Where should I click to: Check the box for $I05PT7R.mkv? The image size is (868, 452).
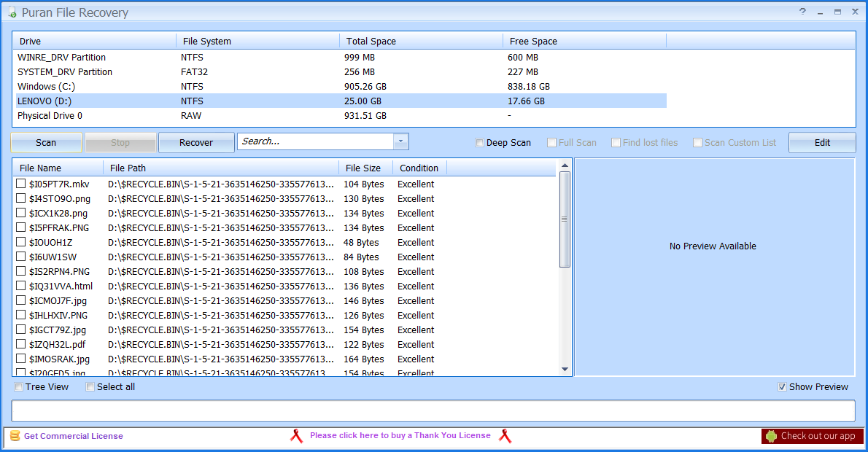click(x=21, y=184)
